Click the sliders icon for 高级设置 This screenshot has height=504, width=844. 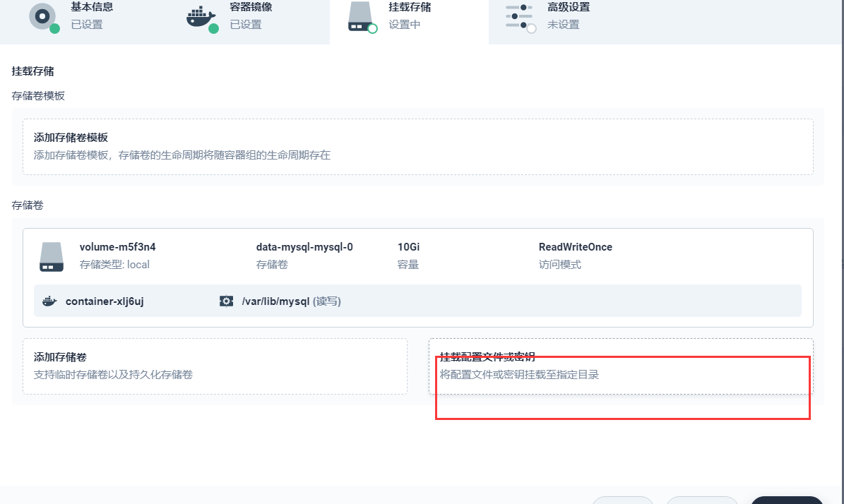point(519,16)
